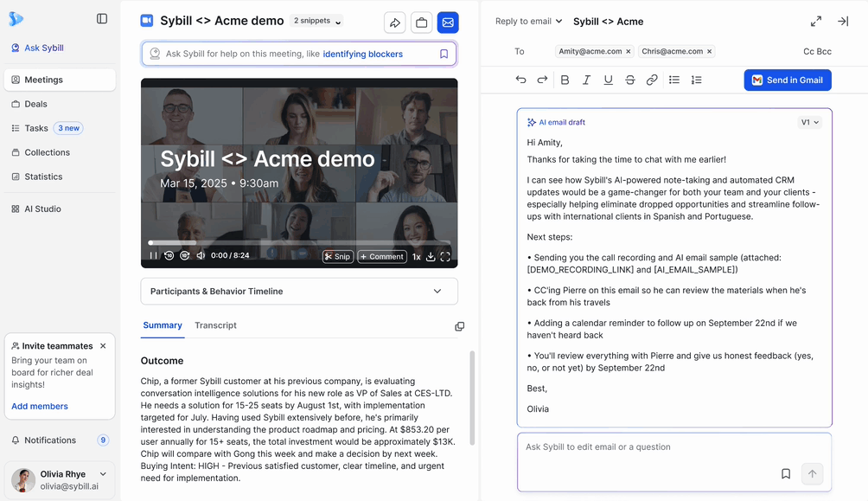This screenshot has width=868, height=501.
Task: Open the Reply to email dropdown
Action: coord(528,21)
